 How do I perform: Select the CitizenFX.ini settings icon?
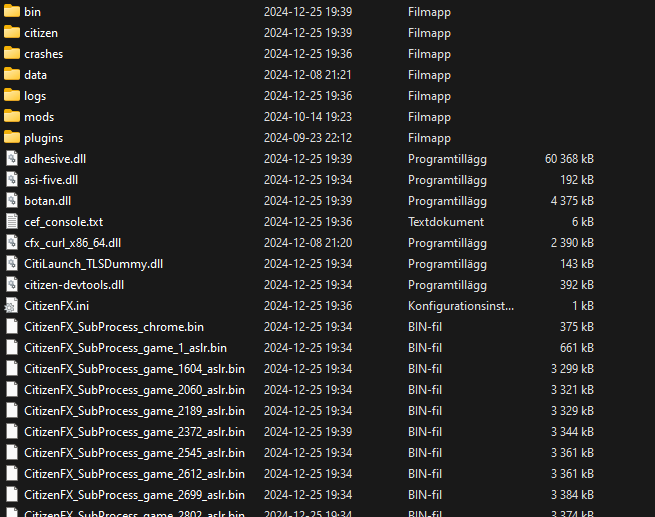(x=11, y=305)
